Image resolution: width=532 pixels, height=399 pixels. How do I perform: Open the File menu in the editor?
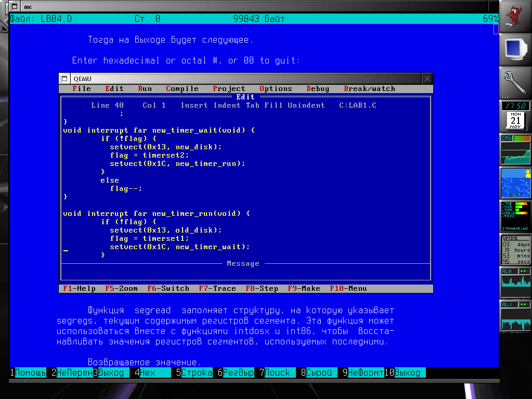pos(82,89)
